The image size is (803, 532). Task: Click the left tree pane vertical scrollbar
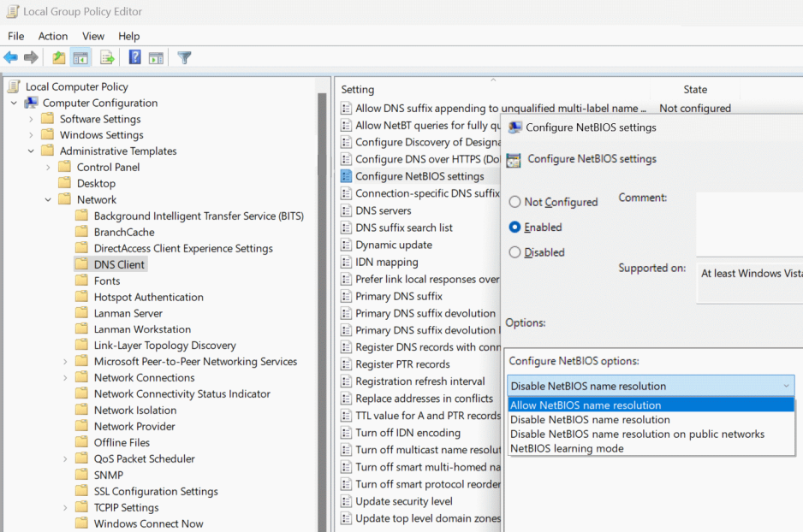tap(323, 299)
